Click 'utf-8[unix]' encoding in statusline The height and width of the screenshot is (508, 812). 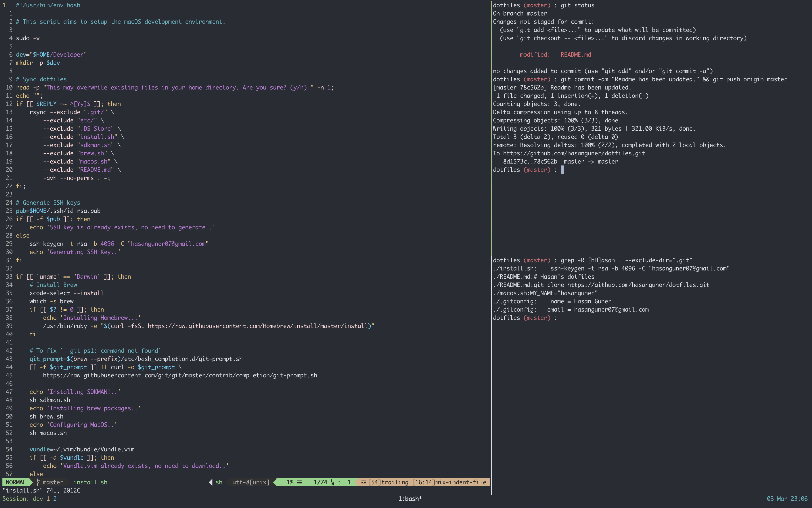point(251,482)
